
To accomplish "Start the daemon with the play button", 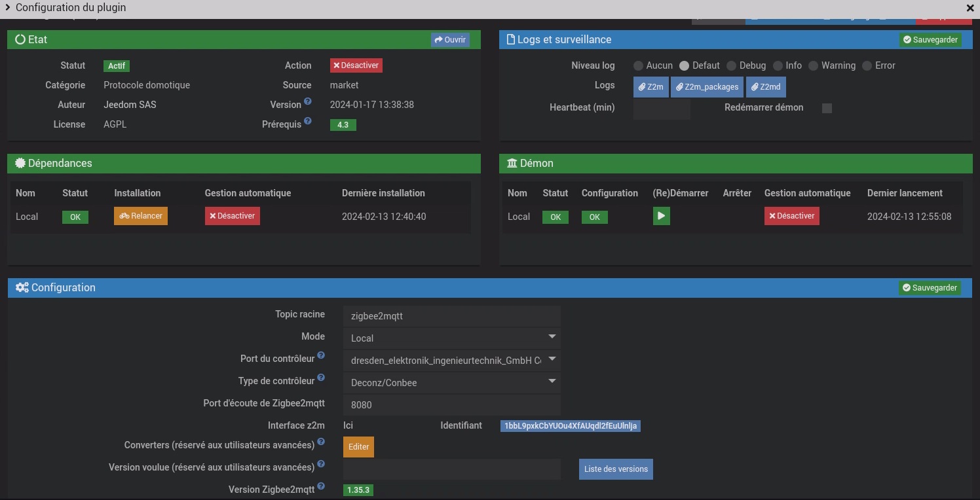I will [661, 216].
